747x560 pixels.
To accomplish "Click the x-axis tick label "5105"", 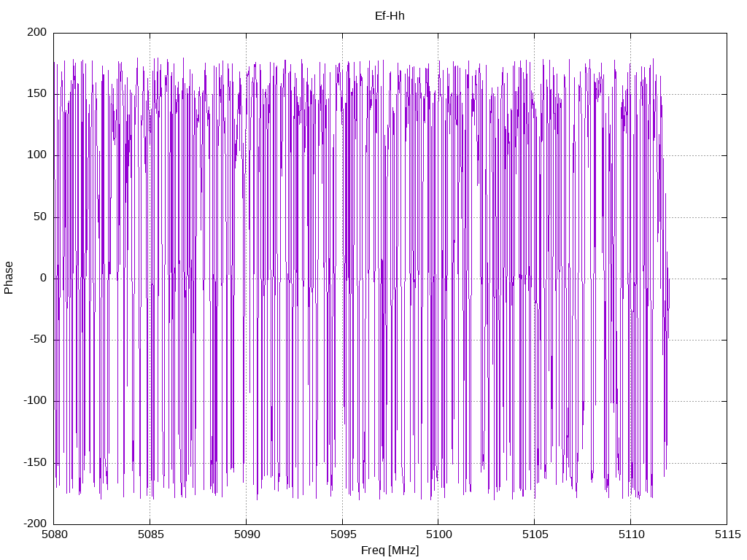I will [535, 534].
